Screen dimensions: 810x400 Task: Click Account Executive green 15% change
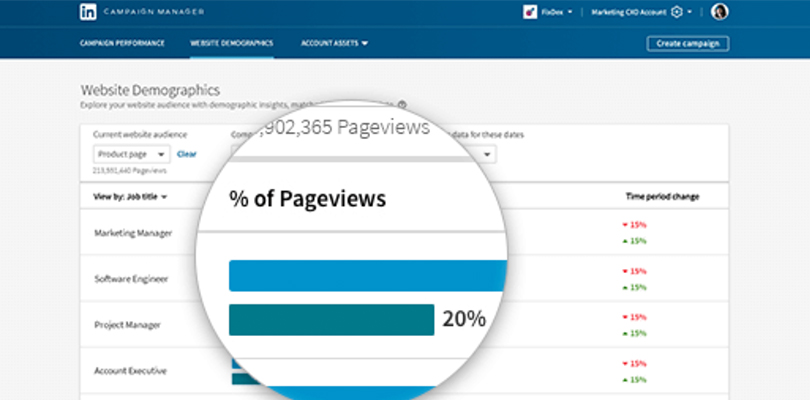click(x=634, y=379)
